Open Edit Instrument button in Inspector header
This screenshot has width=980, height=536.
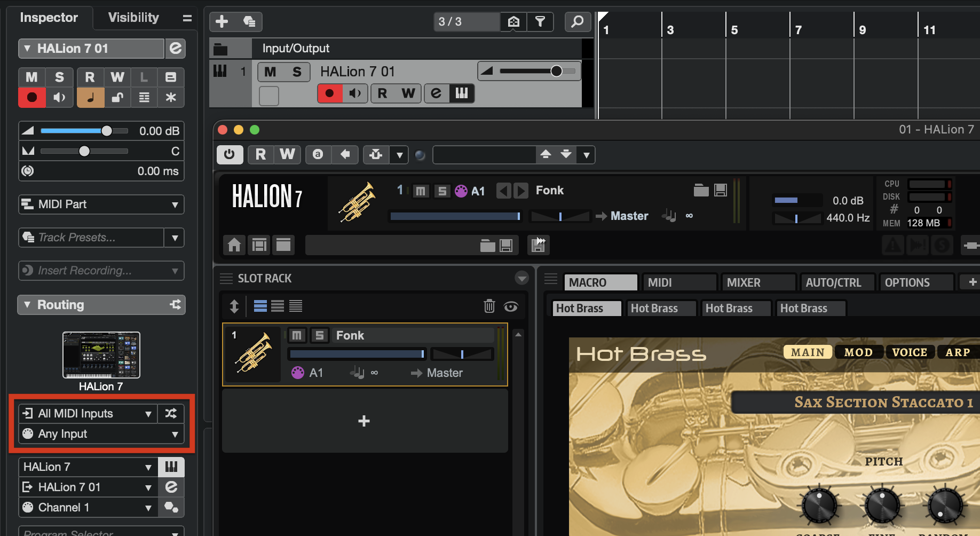click(x=176, y=49)
